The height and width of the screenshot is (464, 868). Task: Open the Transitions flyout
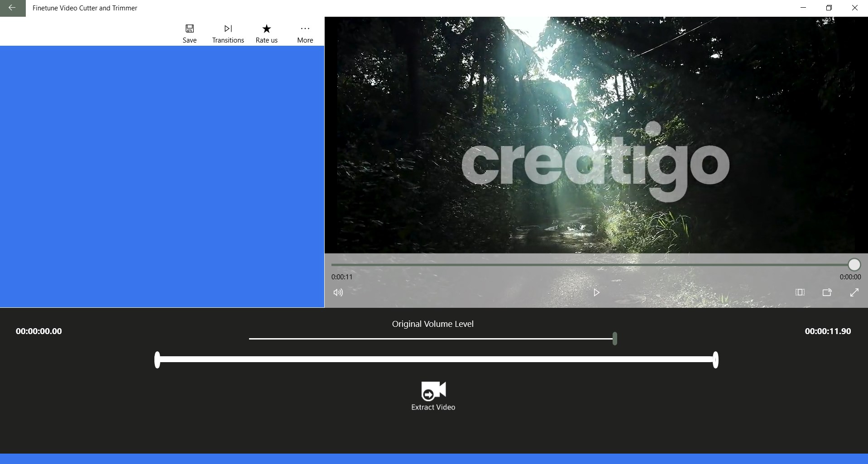click(x=228, y=33)
